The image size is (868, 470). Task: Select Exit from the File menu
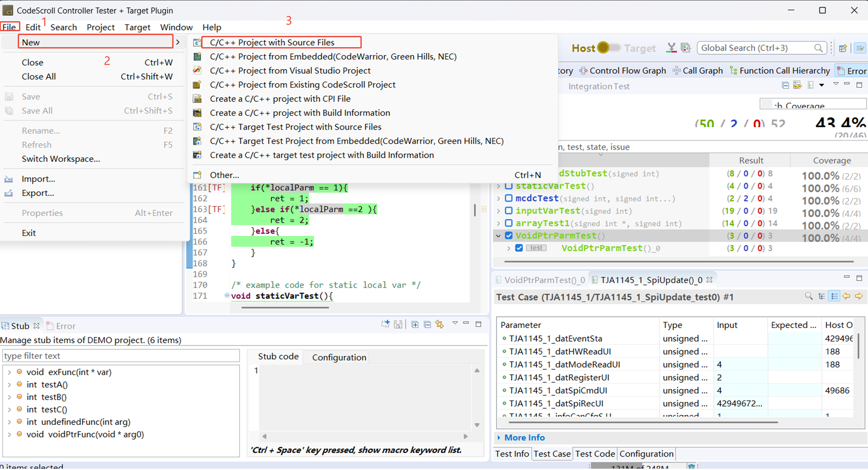pyautogui.click(x=29, y=233)
